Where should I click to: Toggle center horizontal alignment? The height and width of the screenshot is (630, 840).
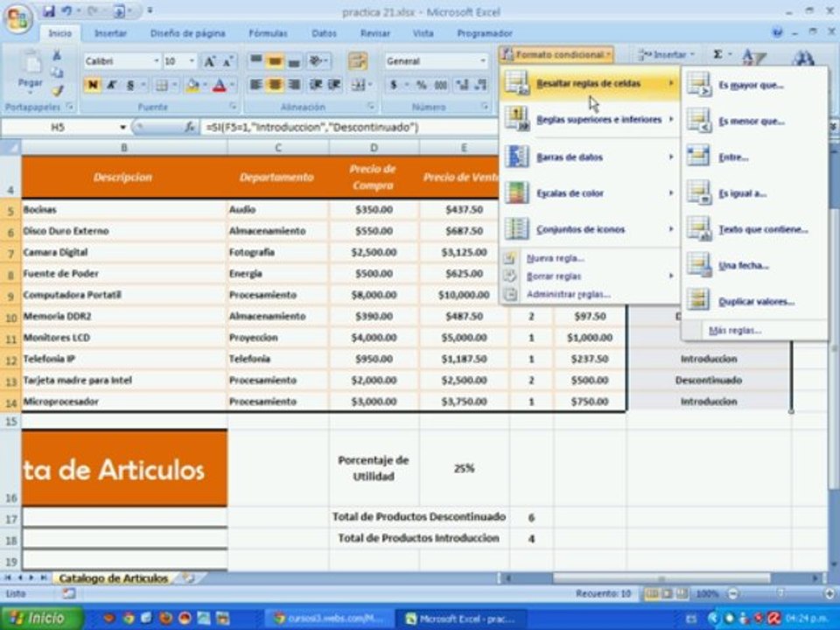[275, 85]
